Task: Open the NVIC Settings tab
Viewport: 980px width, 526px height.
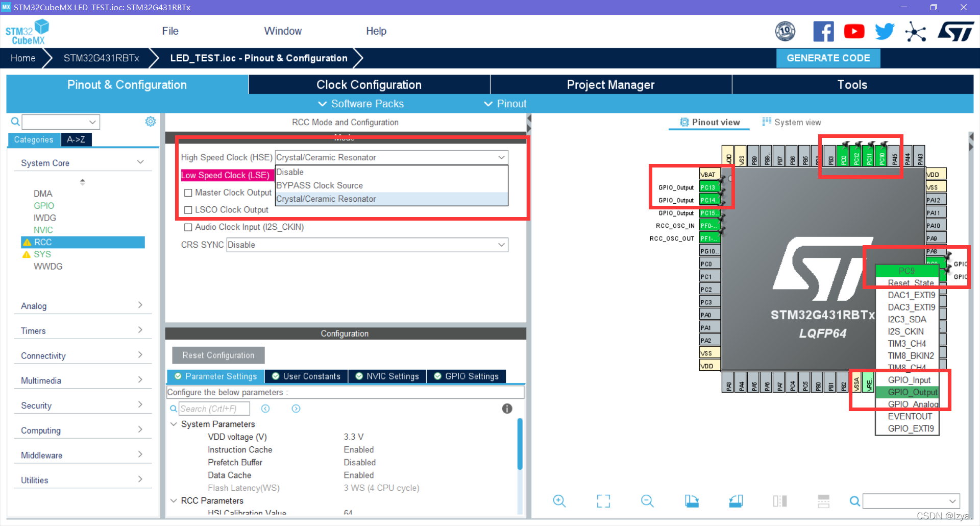Action: point(387,376)
